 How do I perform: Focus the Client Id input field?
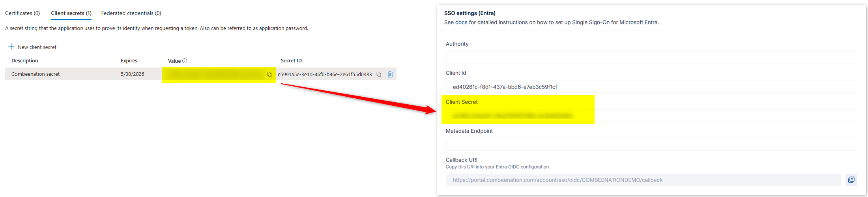(x=651, y=87)
